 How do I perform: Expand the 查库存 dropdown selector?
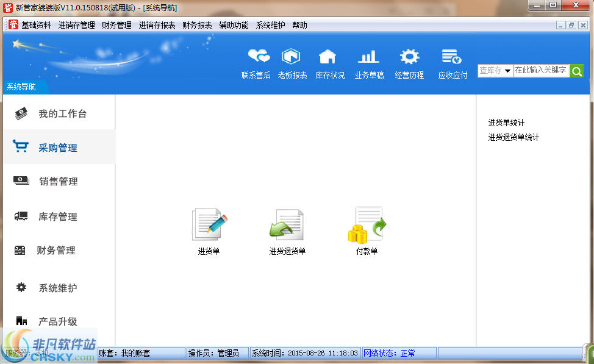495,71
